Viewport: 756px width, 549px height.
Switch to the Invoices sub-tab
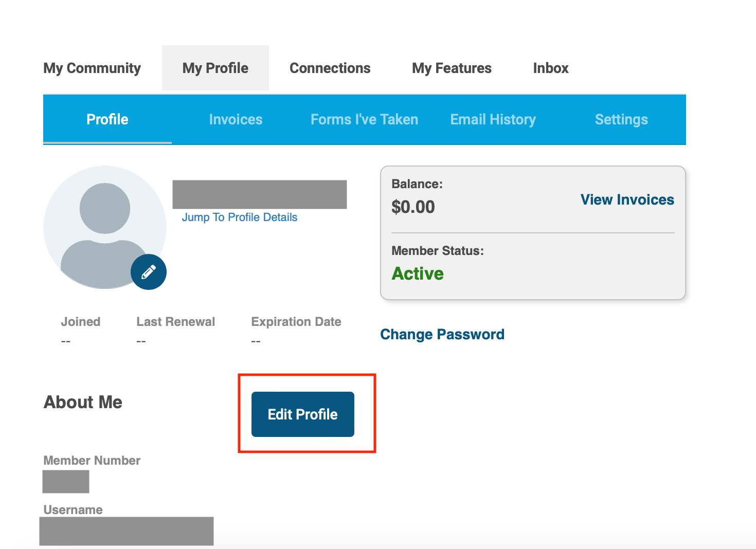point(236,119)
